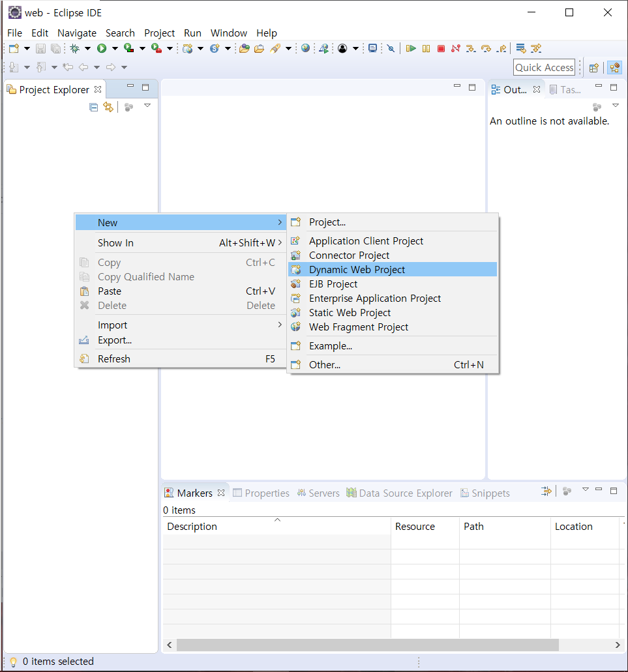This screenshot has width=628, height=672.
Task: Toggle Link with Editor in Project Explorer
Action: coord(108,107)
